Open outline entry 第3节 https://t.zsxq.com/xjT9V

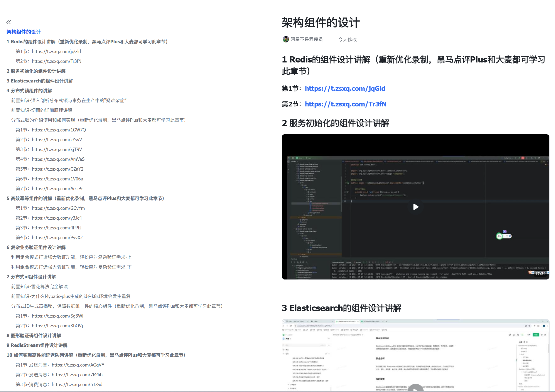click(x=49, y=149)
